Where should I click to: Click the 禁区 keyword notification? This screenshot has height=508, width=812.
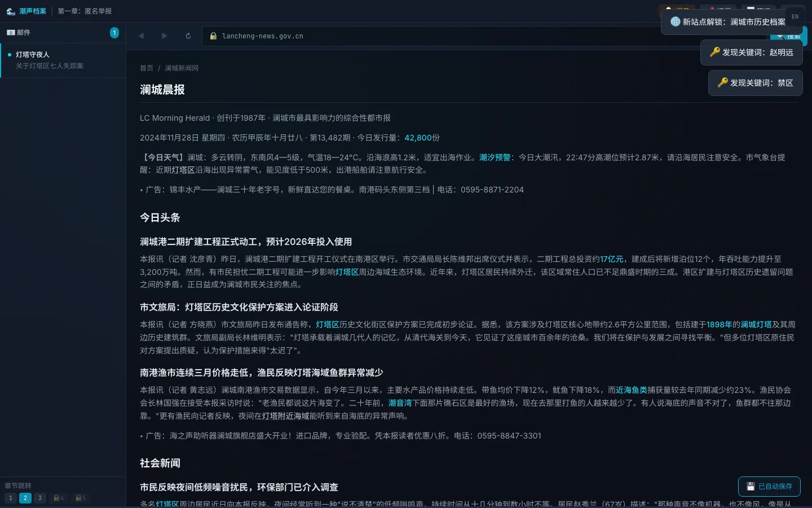click(756, 83)
